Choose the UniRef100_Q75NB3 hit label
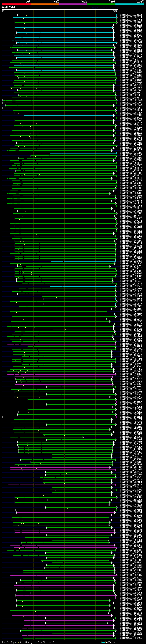This screenshot has height=644, width=146. [x=131, y=148]
